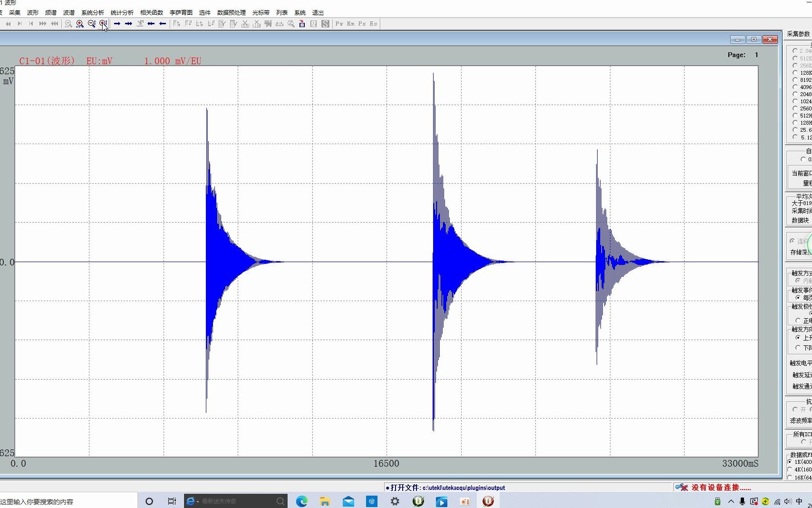Screen dimensions: 812x508
Task: Open the 光标带 menu
Action: click(261, 12)
